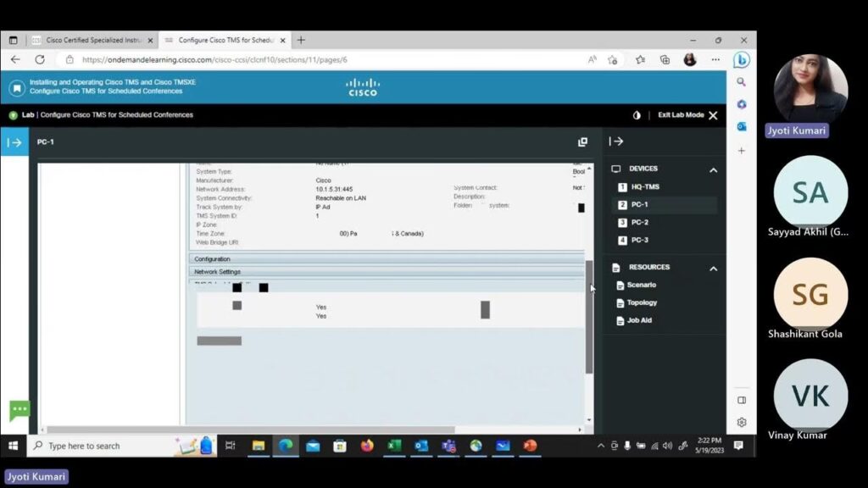Click the course bookmark icon in Cisco header
The width and height of the screenshot is (868, 488).
(17, 88)
